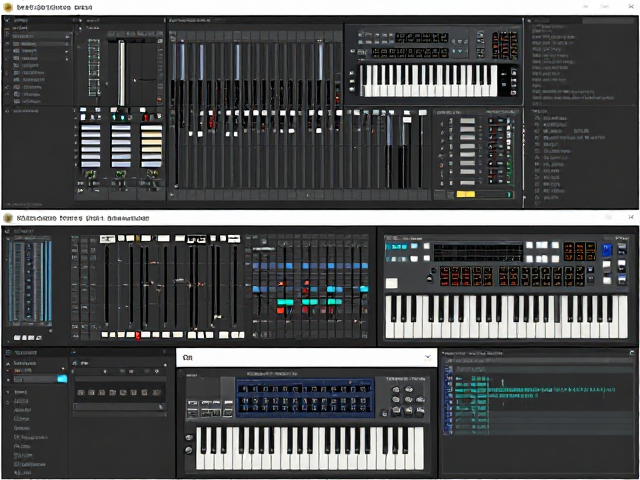
Task: Click the blue LCD display on the bottom-center synth
Action: click(x=305, y=398)
